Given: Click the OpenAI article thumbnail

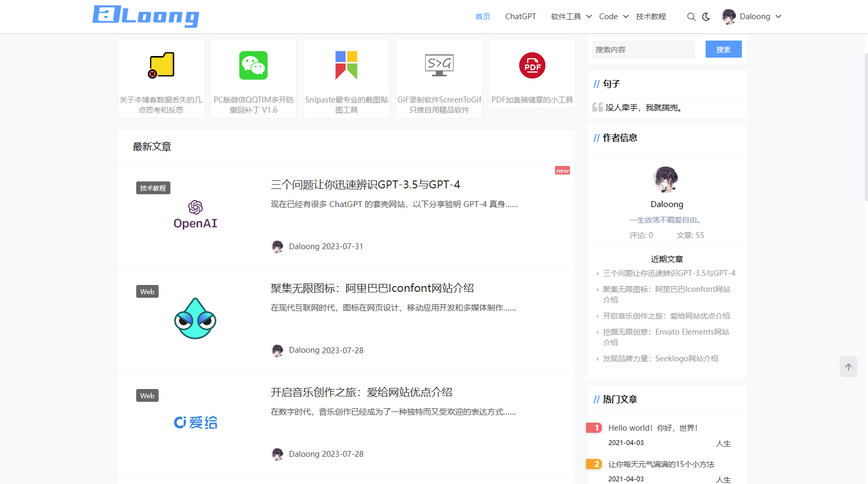Looking at the screenshot, I should click(196, 215).
